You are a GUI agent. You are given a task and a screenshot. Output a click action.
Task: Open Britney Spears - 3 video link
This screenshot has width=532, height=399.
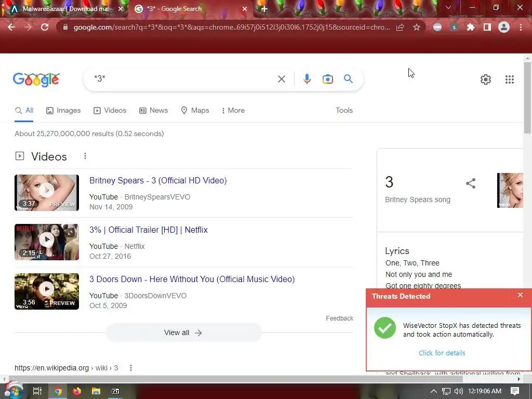(x=158, y=180)
